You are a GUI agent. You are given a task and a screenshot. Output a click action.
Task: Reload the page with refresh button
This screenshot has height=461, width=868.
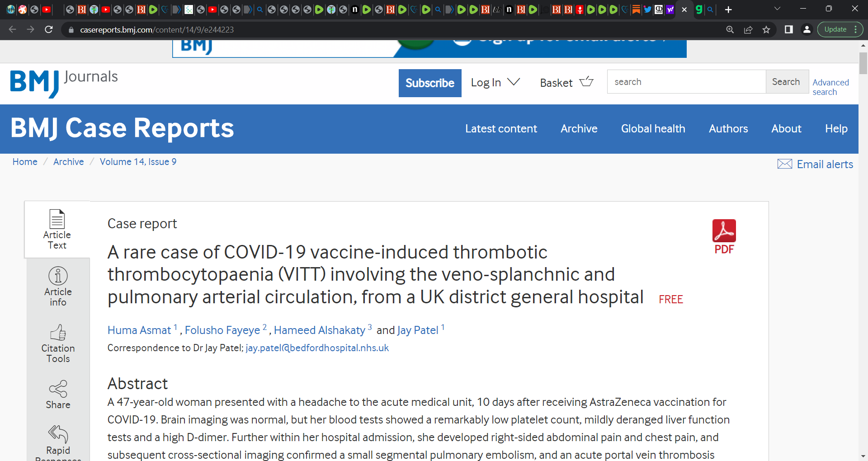point(49,29)
